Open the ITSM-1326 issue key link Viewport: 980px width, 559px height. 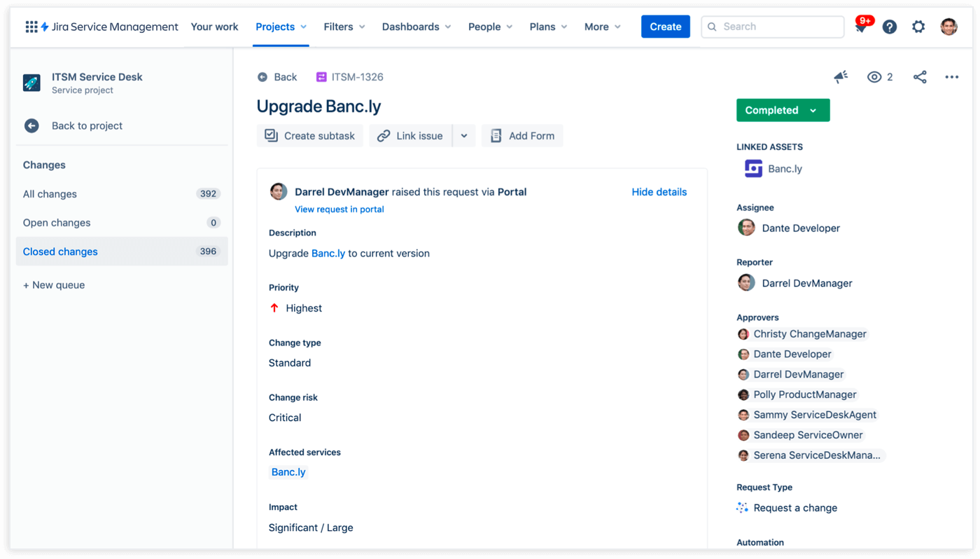tap(357, 77)
